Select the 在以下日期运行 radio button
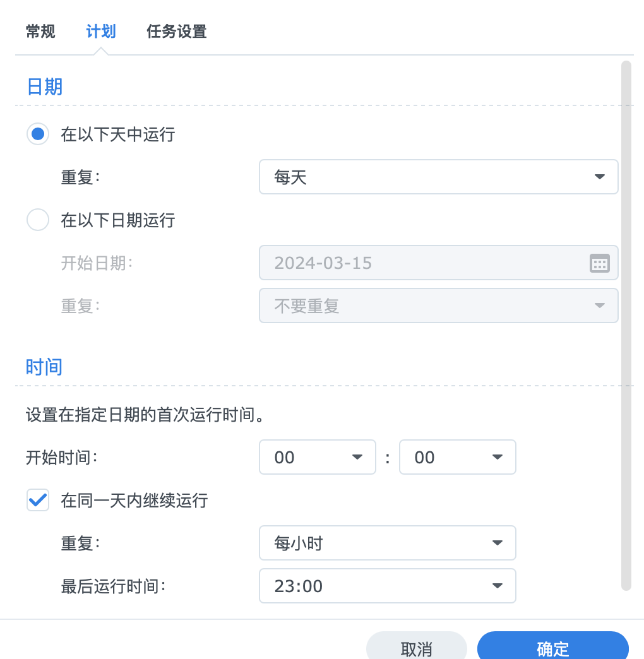This screenshot has width=644, height=659. [x=38, y=220]
